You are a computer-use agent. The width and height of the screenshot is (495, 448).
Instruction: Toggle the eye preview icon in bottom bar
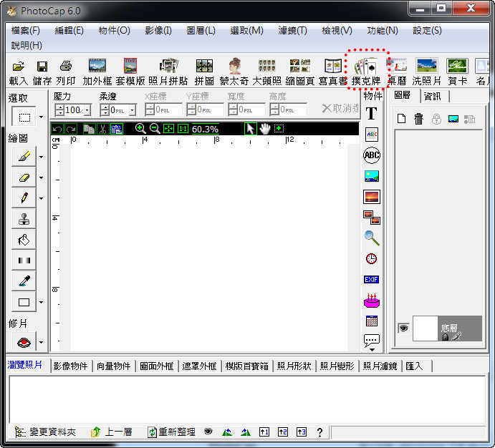click(208, 432)
